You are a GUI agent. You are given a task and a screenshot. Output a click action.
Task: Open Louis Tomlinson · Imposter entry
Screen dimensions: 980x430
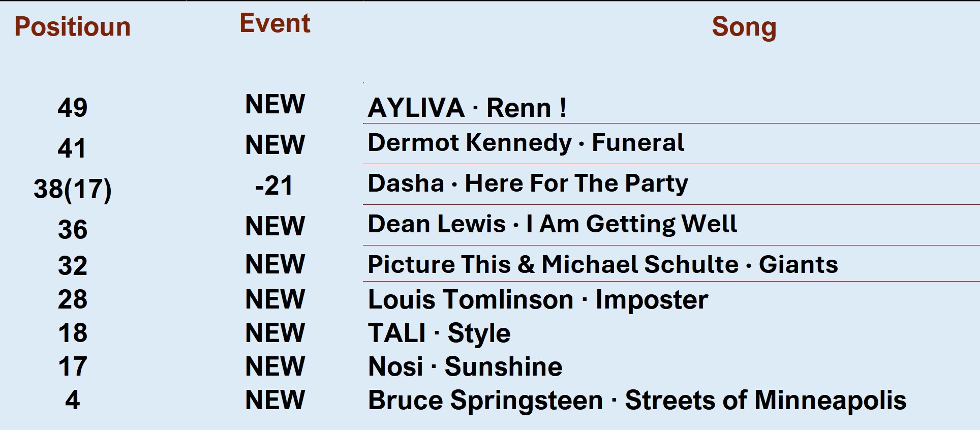tap(538, 299)
